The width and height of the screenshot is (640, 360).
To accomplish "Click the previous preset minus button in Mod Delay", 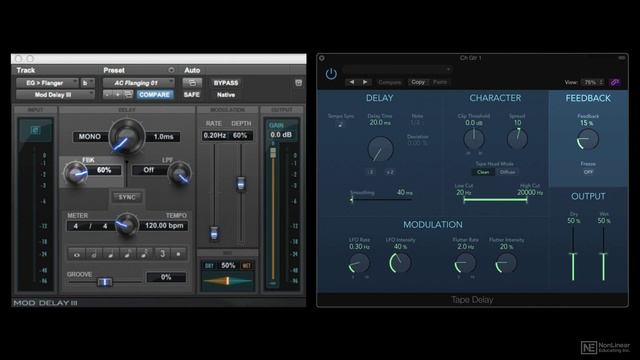I will click(107, 95).
